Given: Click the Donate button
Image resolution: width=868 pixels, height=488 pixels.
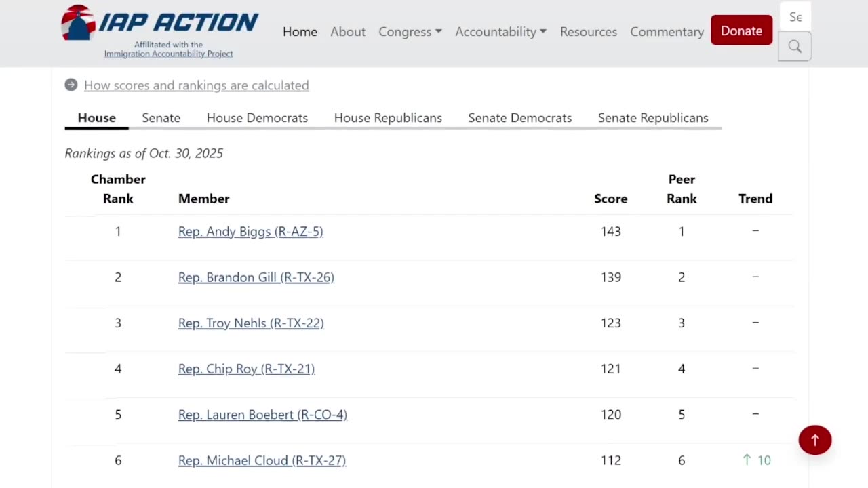Looking at the screenshot, I should (x=741, y=30).
